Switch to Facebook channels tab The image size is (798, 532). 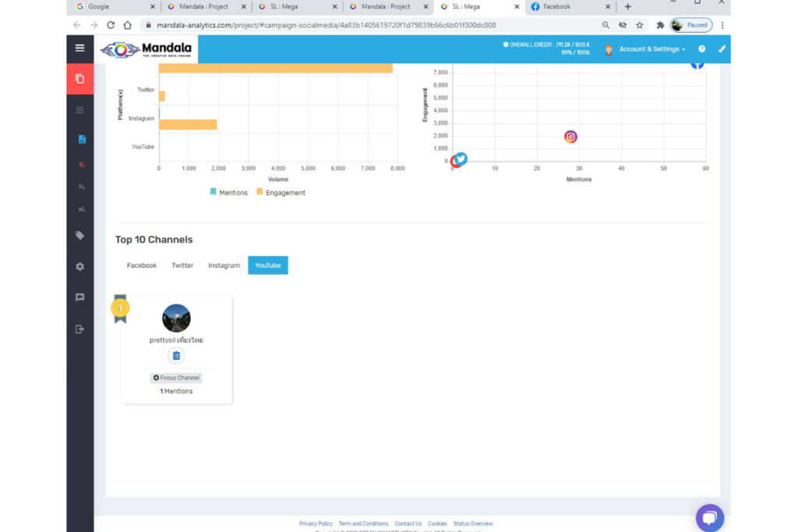click(x=142, y=266)
